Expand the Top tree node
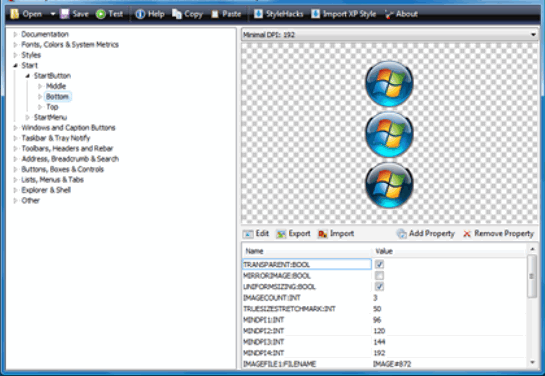The height and width of the screenshot is (376, 545). coord(40,107)
